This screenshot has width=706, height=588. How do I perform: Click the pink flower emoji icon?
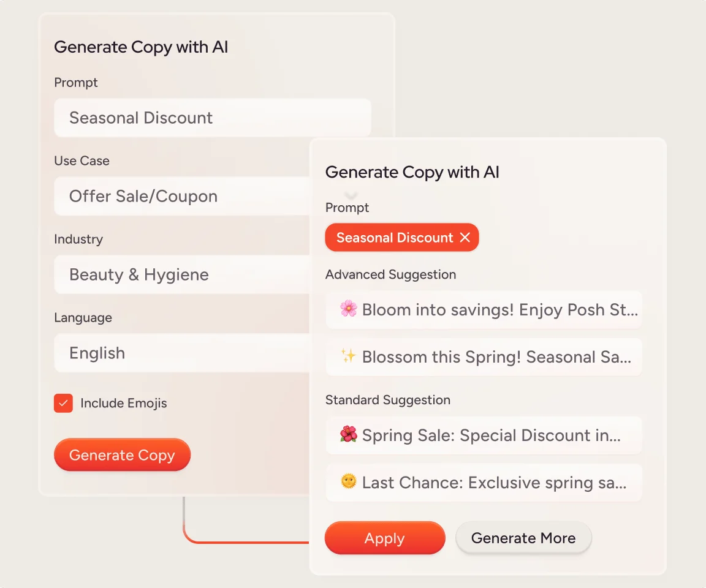tap(349, 309)
